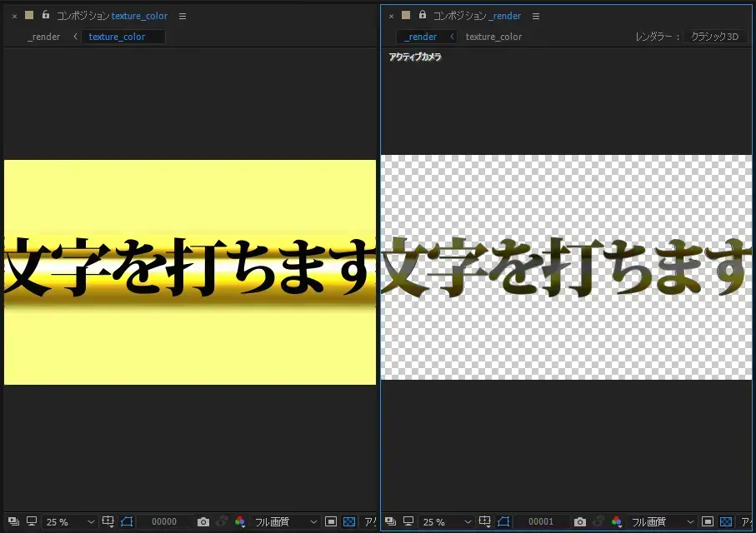Open the texture_color panel flyout menu
This screenshot has height=533, width=756.
click(x=182, y=15)
